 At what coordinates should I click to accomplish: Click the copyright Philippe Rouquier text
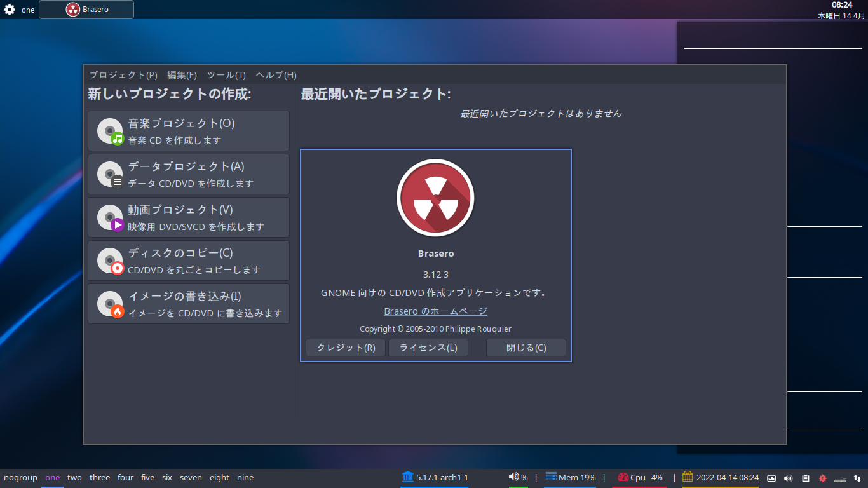click(x=436, y=329)
